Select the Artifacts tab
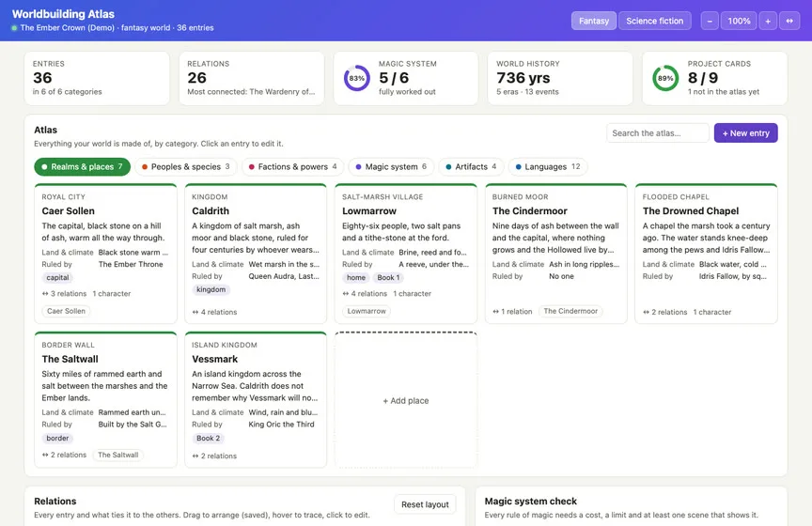Screen dimensions: 812x526 click(471, 166)
